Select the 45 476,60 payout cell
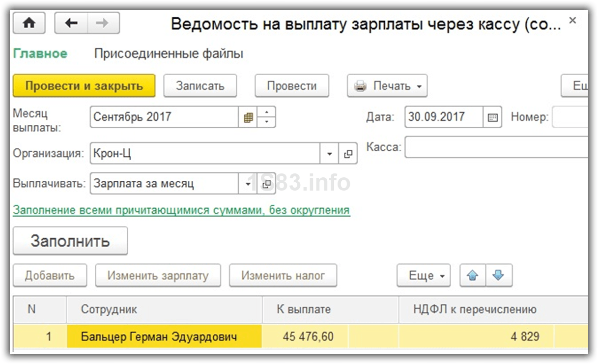This screenshot has width=598, height=364. pos(305,336)
